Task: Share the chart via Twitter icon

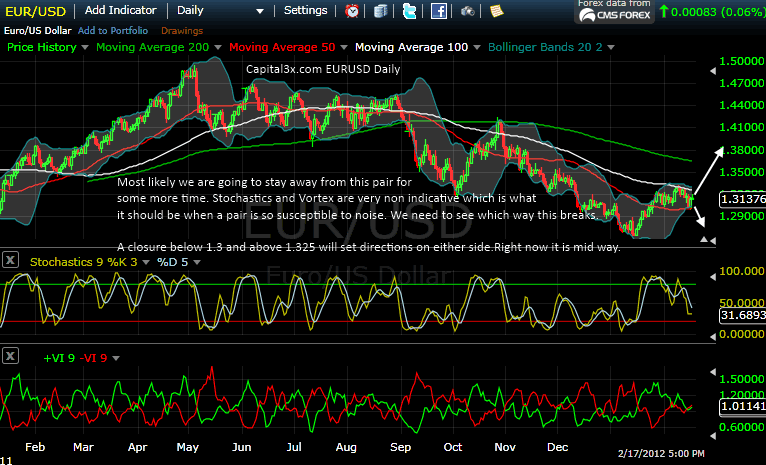Action: pos(409,11)
